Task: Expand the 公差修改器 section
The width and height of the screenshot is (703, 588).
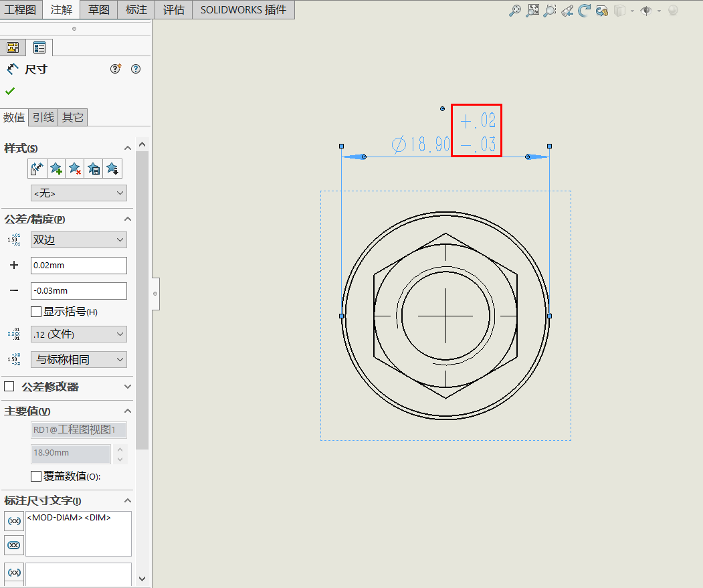Action: pos(128,387)
